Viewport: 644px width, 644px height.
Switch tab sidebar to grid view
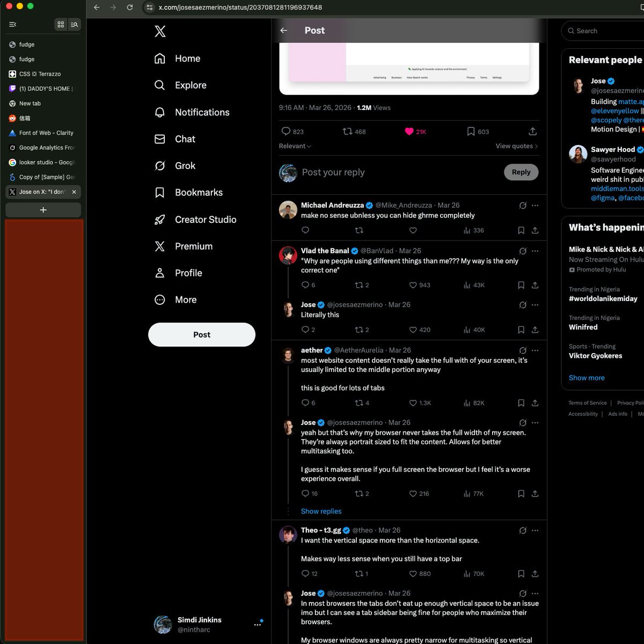[61, 24]
